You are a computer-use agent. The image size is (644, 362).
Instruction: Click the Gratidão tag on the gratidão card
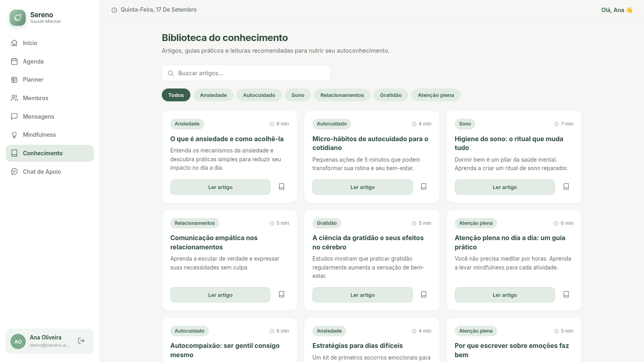click(x=327, y=223)
